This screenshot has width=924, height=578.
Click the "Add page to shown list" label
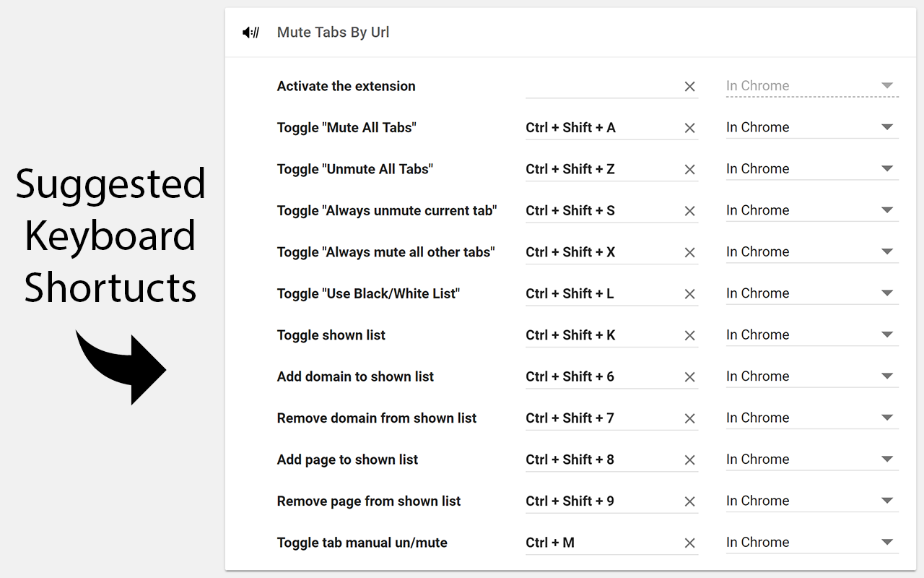348,460
